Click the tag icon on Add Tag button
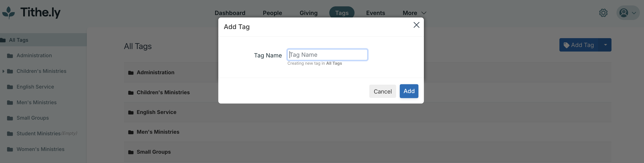The image size is (644, 163). coord(566,45)
